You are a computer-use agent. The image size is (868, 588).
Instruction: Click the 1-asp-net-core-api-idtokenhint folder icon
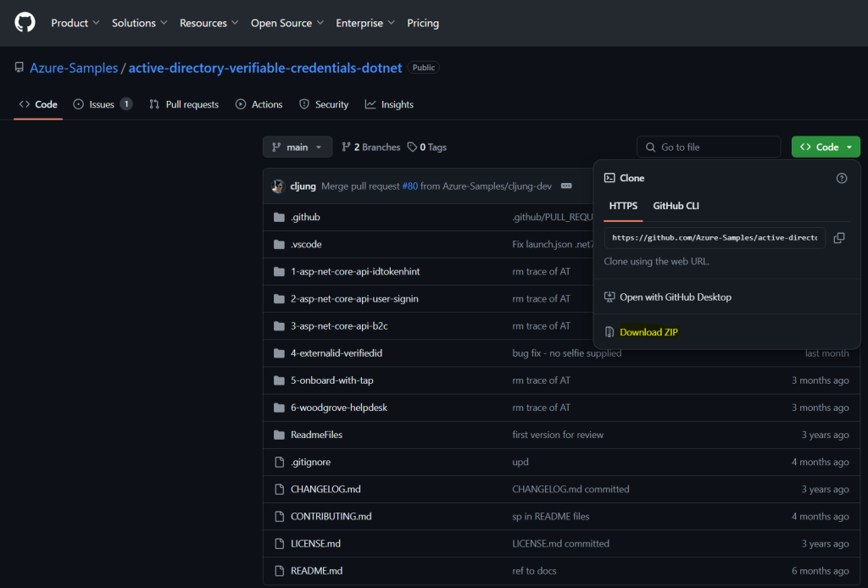coord(279,272)
